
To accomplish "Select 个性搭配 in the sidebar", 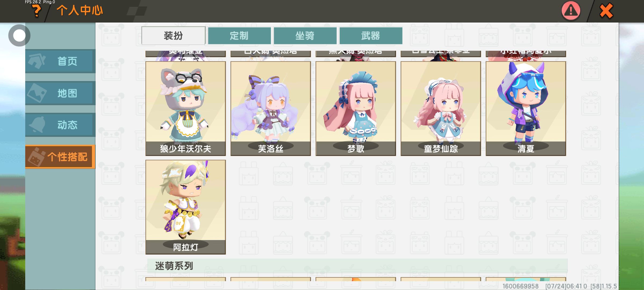I will pos(60,157).
